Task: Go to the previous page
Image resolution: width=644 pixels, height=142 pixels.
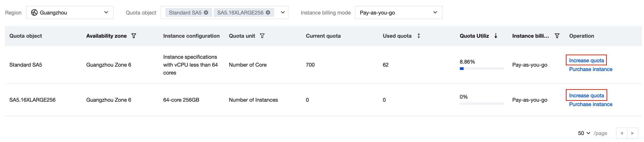Action: pos(621,133)
